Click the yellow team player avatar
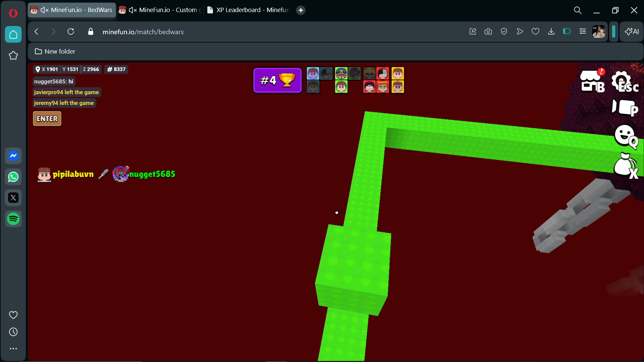The image size is (644, 362). pyautogui.click(x=397, y=73)
